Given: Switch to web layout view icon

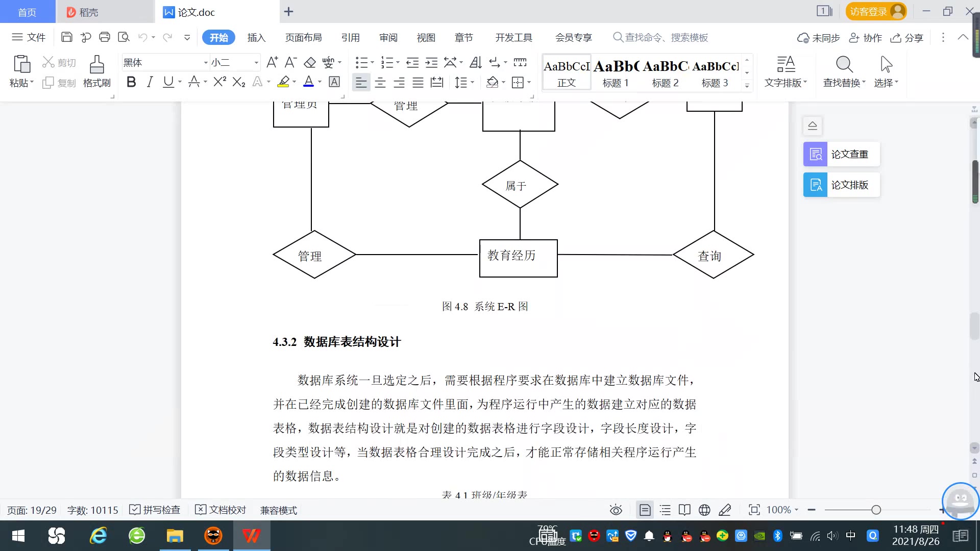Looking at the screenshot, I should [x=704, y=510].
